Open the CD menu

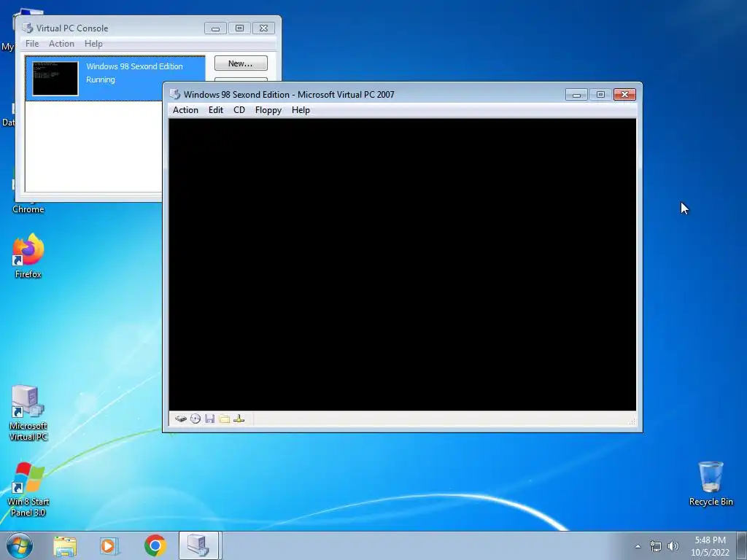click(239, 110)
